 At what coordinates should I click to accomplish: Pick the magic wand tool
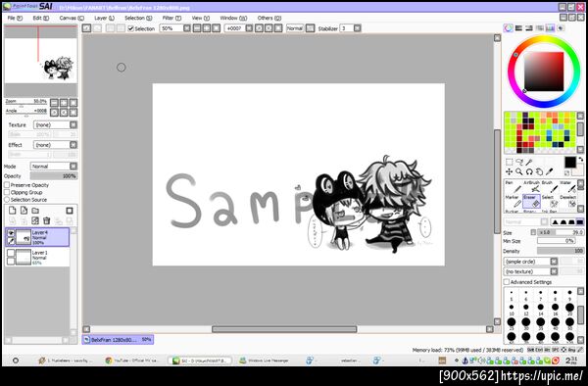(529, 162)
